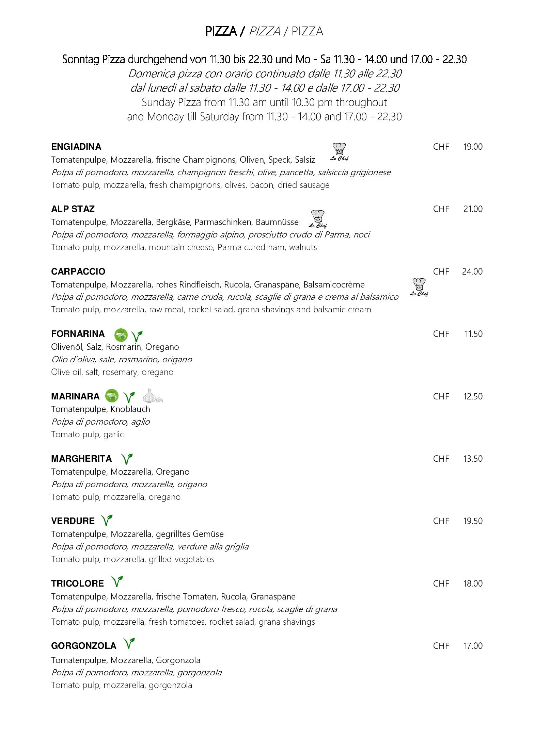
Task: Click the vegetarian leaf icon beside Marinara
Action: pyautogui.click(x=129, y=397)
